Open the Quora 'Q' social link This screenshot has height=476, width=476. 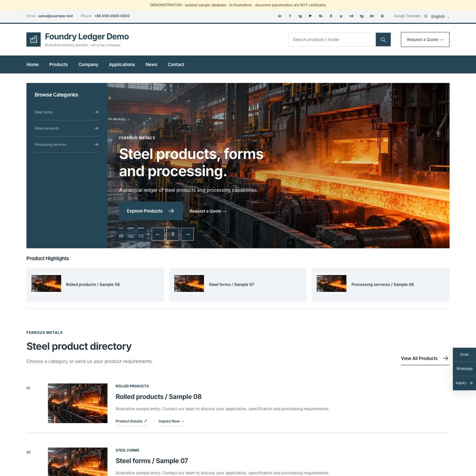(x=382, y=16)
